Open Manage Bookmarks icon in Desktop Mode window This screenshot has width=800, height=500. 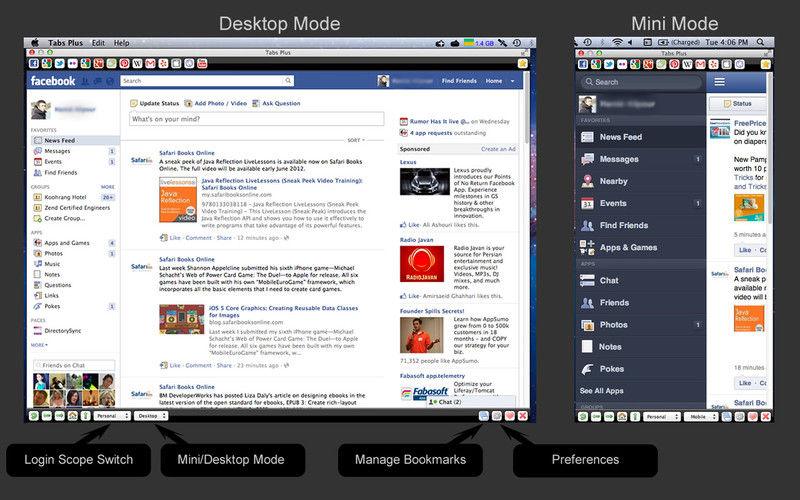pyautogui.click(x=484, y=416)
